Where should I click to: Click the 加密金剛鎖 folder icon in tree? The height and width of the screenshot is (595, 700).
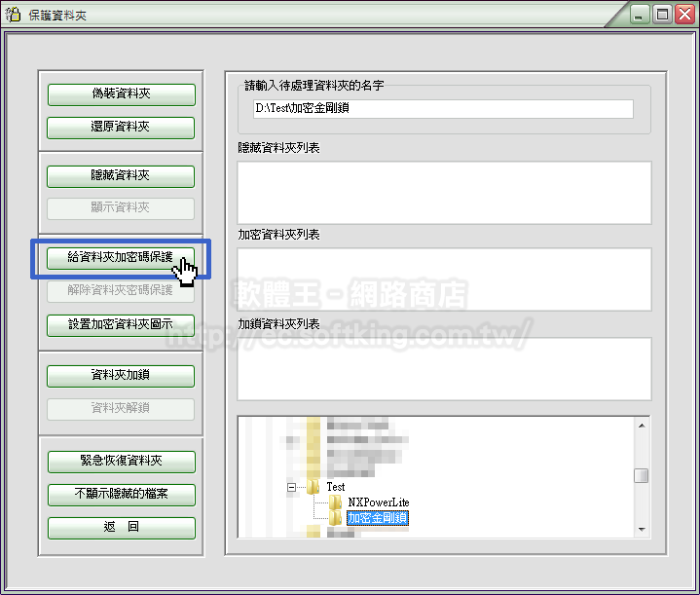pyautogui.click(x=335, y=518)
